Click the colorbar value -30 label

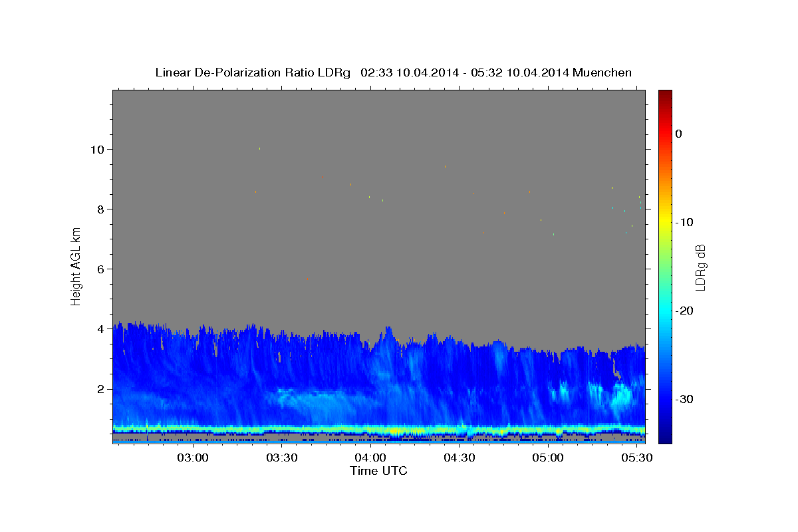tap(685, 399)
